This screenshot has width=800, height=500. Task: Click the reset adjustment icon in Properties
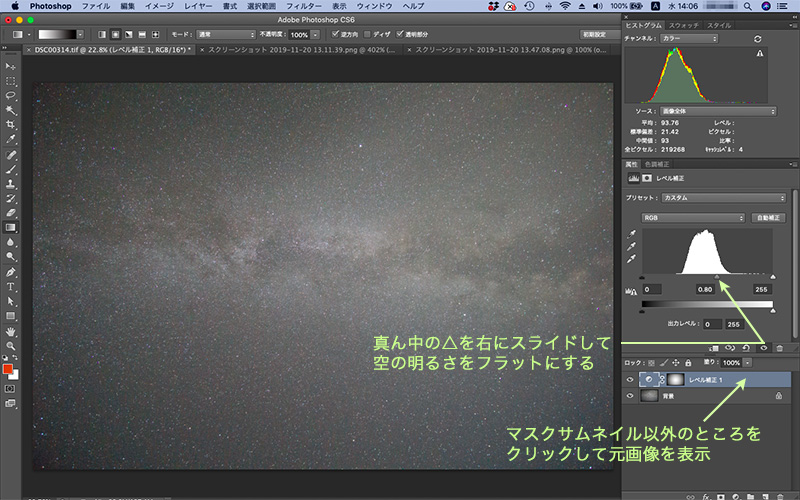click(746, 348)
